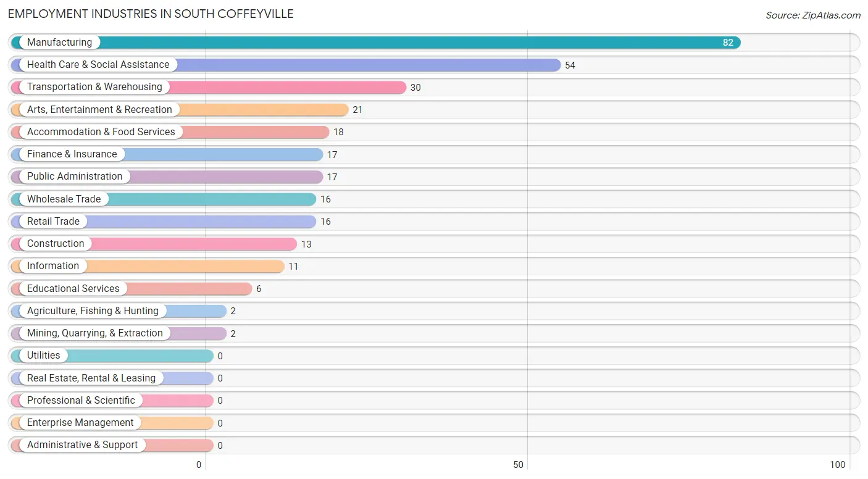
Task: Click the Professional & Scientific label
Action: (81, 401)
